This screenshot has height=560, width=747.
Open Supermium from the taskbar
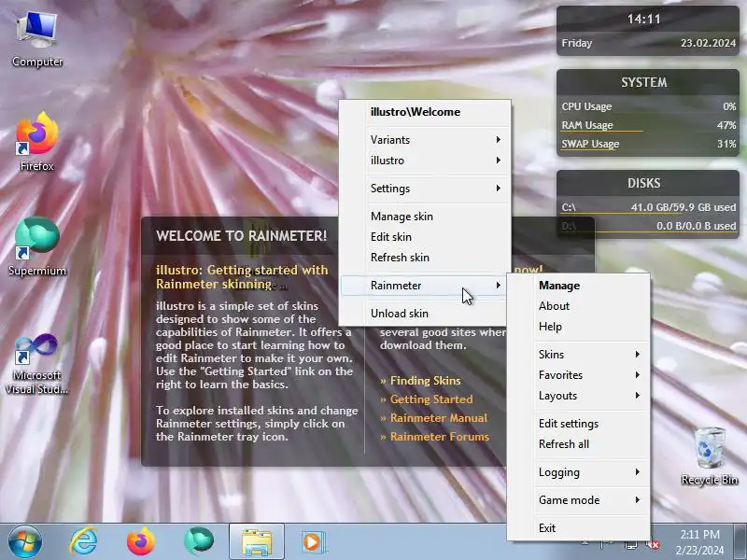199,541
